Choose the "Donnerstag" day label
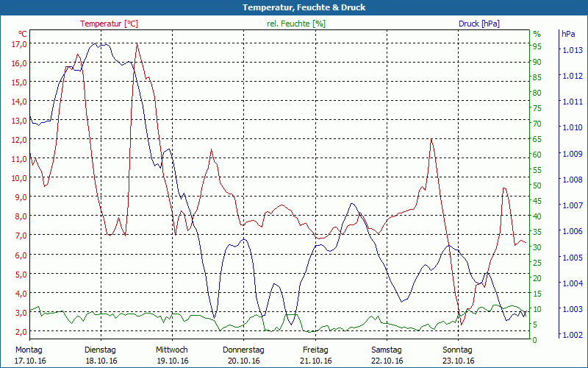Screen dimensions: 588x368 click(x=243, y=350)
